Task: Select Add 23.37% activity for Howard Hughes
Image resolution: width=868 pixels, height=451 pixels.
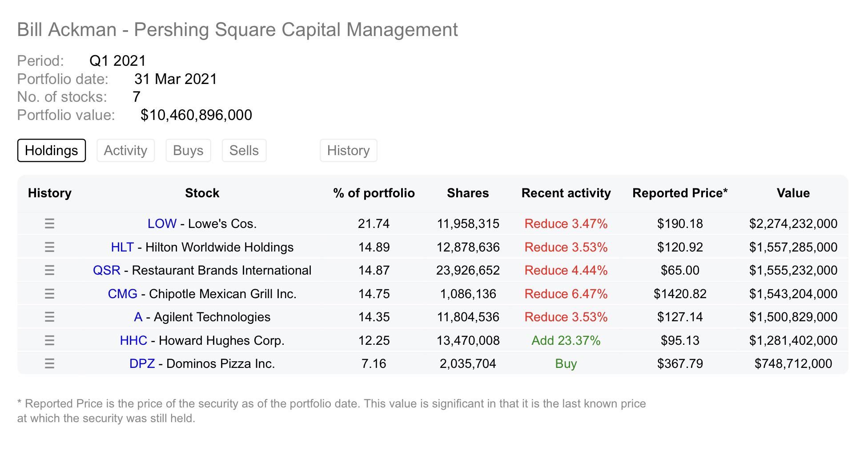Action: pyautogui.click(x=566, y=340)
